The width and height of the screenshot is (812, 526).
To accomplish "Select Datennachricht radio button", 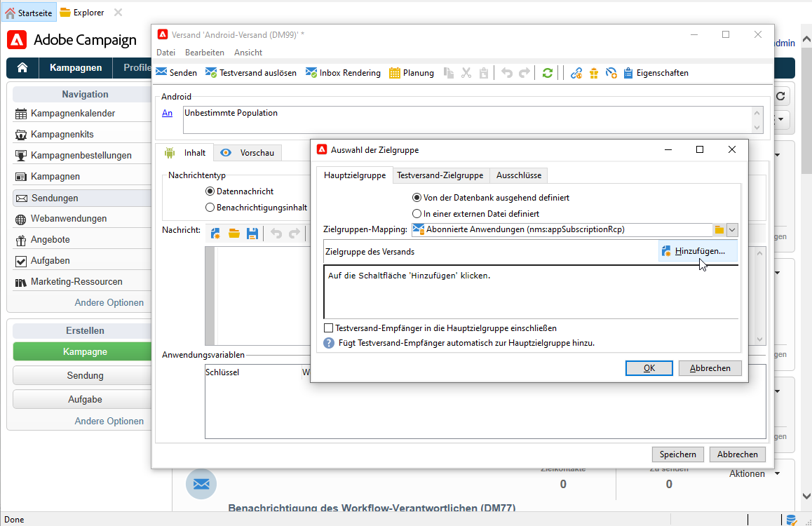I will tap(240, 191).
